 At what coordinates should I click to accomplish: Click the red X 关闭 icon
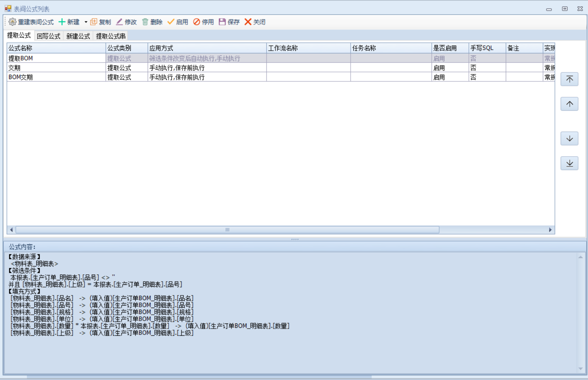click(x=248, y=22)
